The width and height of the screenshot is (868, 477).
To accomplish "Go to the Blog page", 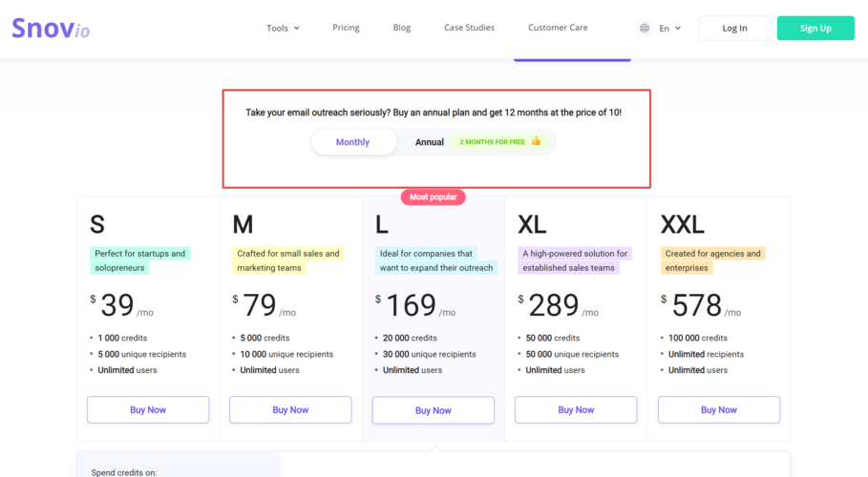I will click(402, 28).
